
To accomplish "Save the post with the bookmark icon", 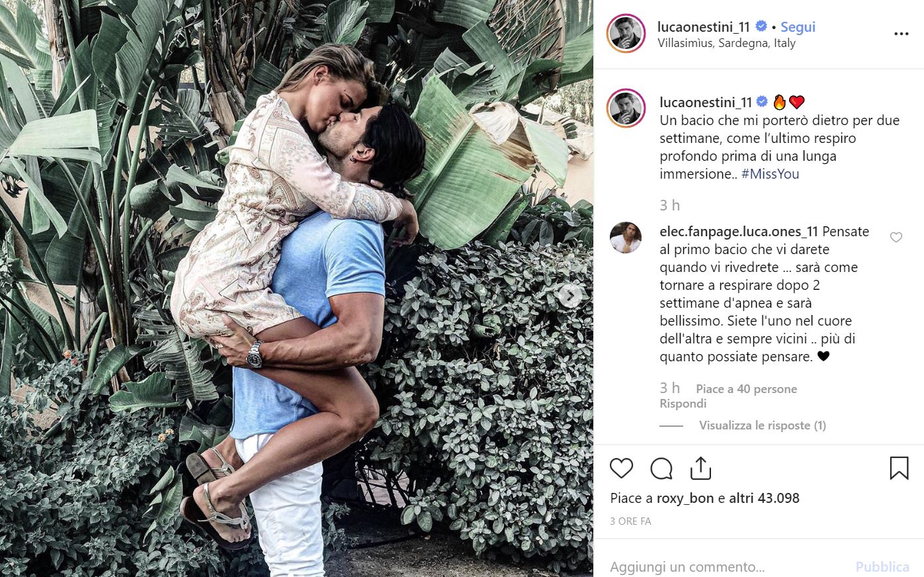I will [899, 468].
